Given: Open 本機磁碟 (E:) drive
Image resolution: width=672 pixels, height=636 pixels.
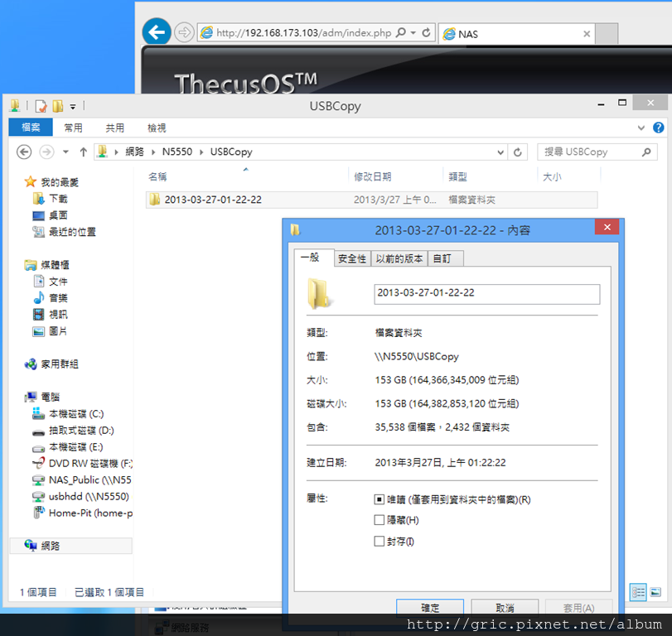Looking at the screenshot, I should pyautogui.click(x=76, y=446).
